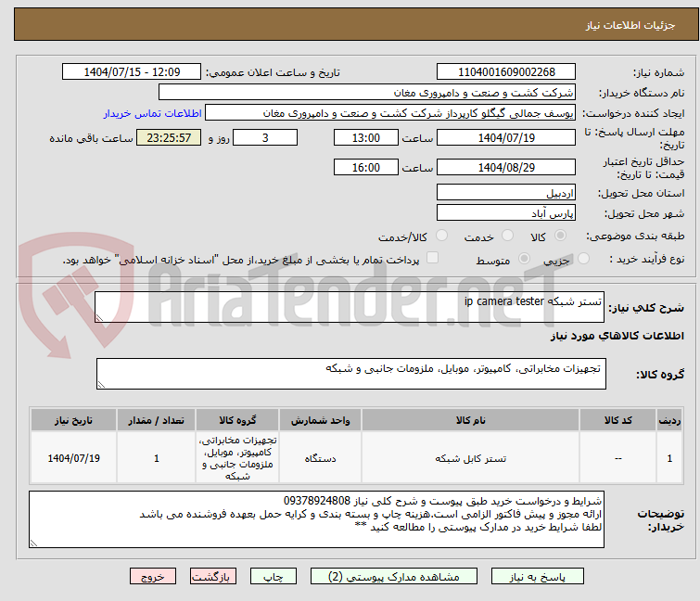The image size is (700, 601).
Task: Click the ردیف column header
Action: click(x=669, y=420)
